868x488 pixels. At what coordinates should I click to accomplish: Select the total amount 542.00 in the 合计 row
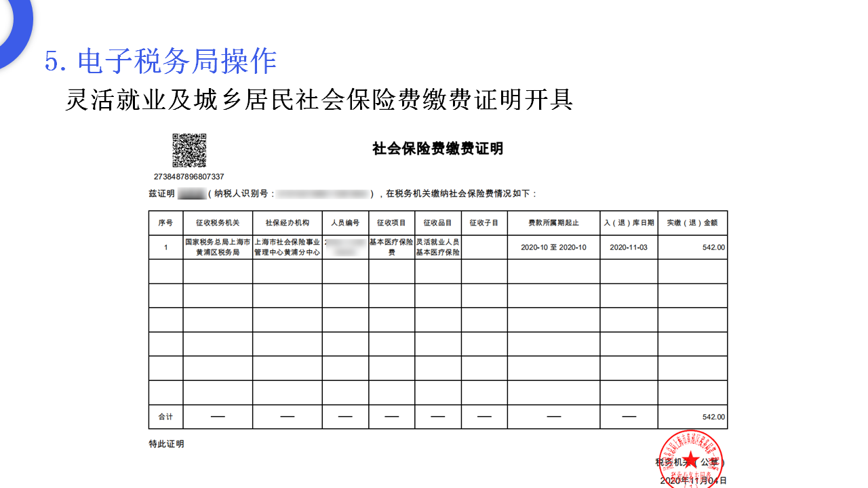click(x=713, y=417)
